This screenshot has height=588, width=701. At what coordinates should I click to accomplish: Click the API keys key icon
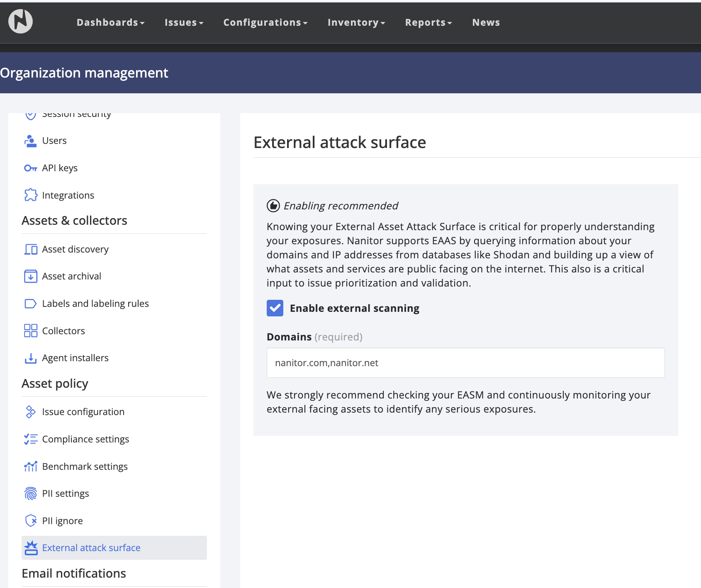(x=31, y=168)
